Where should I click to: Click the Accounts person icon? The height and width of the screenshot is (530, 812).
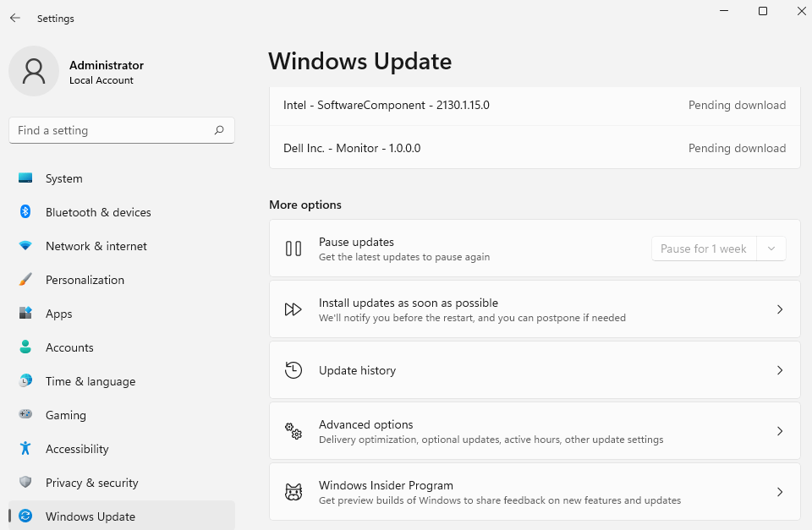[25, 347]
